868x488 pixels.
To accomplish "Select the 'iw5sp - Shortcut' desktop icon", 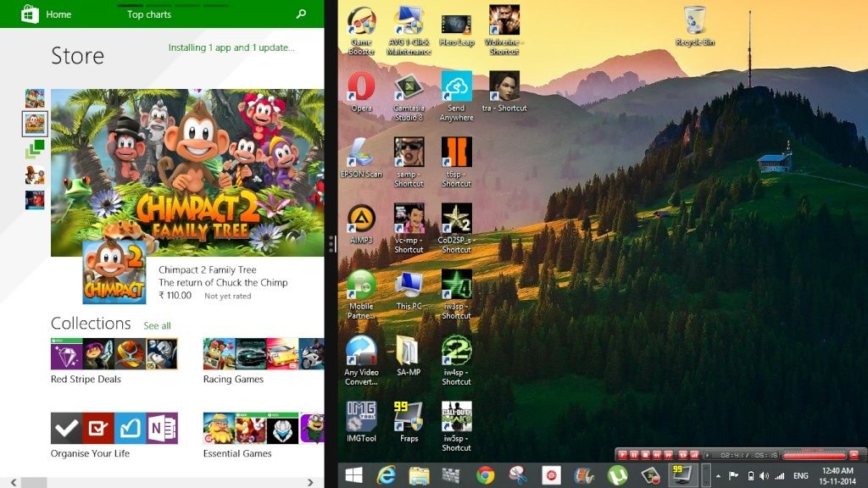I will pyautogui.click(x=457, y=426).
